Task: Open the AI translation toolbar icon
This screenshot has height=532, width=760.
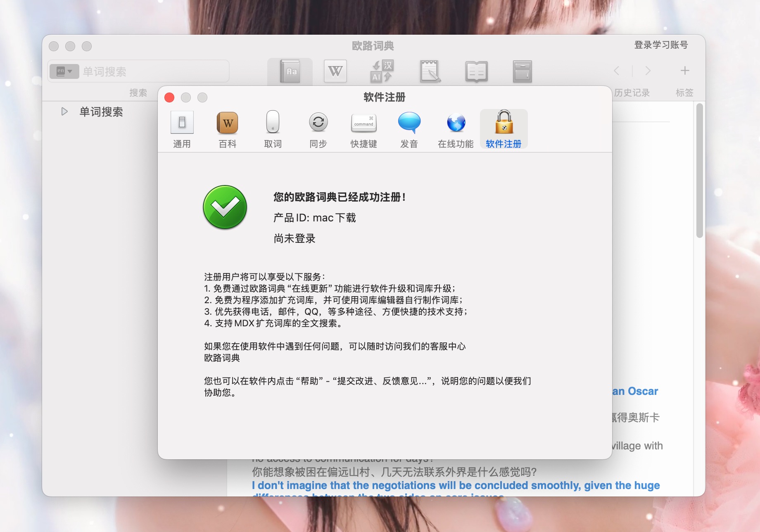Action: 382,71
